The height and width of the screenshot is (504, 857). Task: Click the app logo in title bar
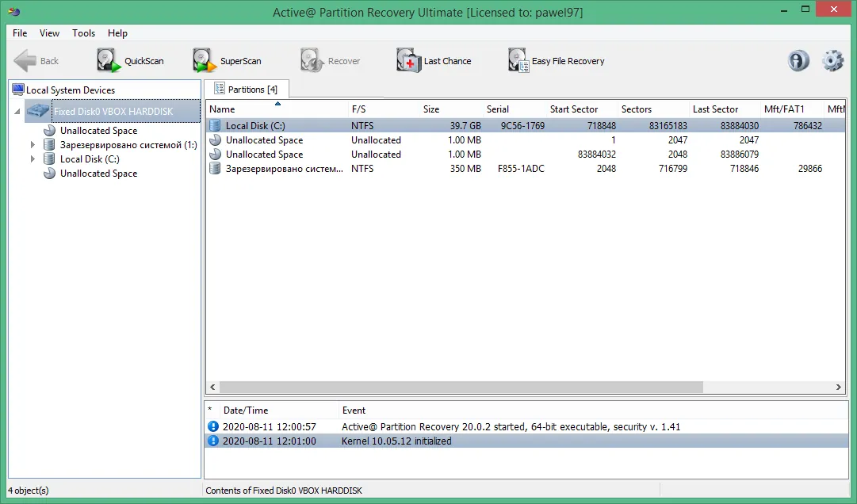pos(14,11)
